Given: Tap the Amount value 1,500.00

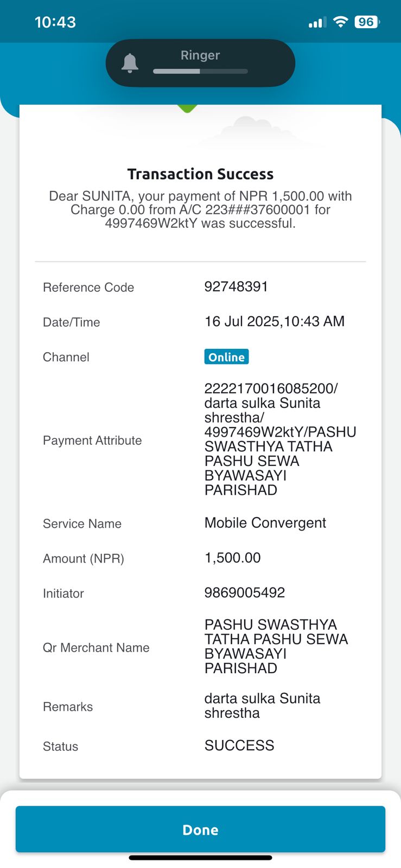Looking at the screenshot, I should point(232,558).
